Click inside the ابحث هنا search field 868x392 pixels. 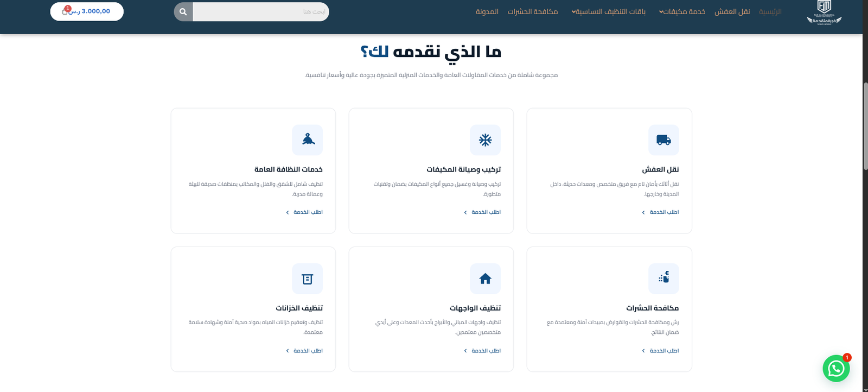[x=261, y=12]
